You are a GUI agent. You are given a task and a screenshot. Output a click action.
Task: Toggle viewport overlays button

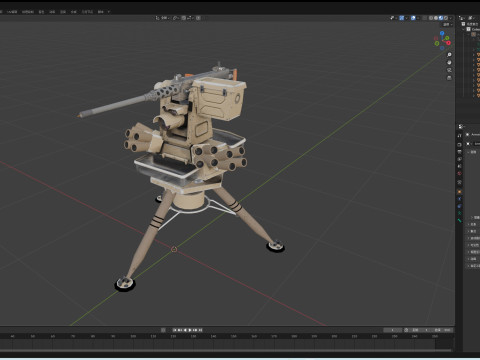(413, 18)
